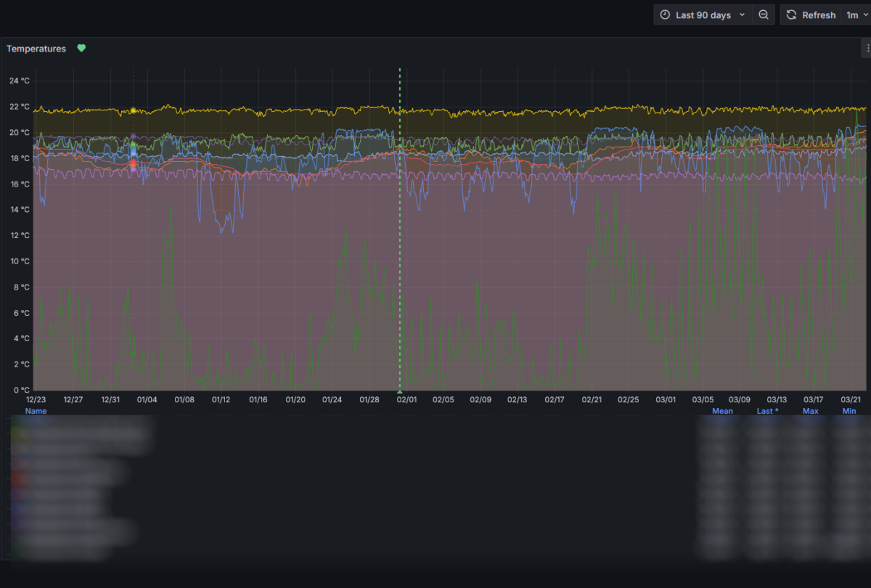Open the Temperatures panel three-dots menu

click(867, 49)
